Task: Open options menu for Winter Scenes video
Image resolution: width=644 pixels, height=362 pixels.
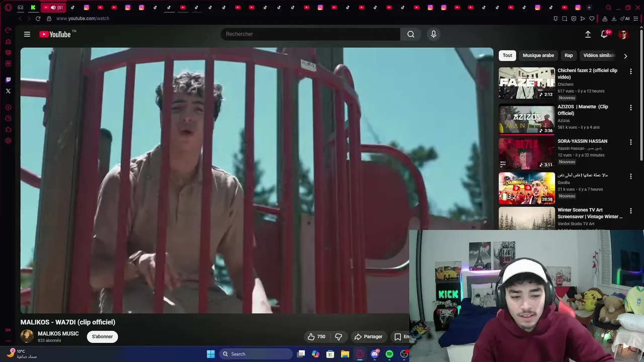Action: (x=630, y=211)
